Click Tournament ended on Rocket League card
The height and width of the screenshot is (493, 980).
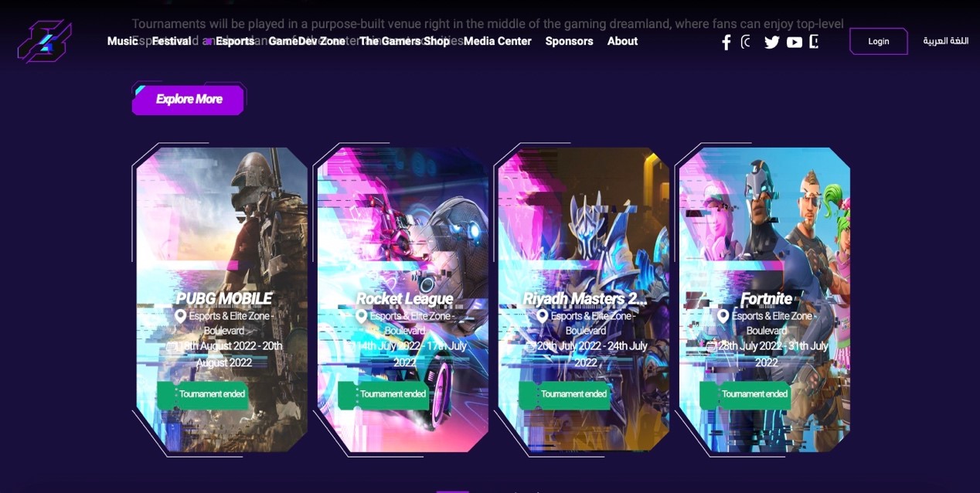click(x=383, y=394)
